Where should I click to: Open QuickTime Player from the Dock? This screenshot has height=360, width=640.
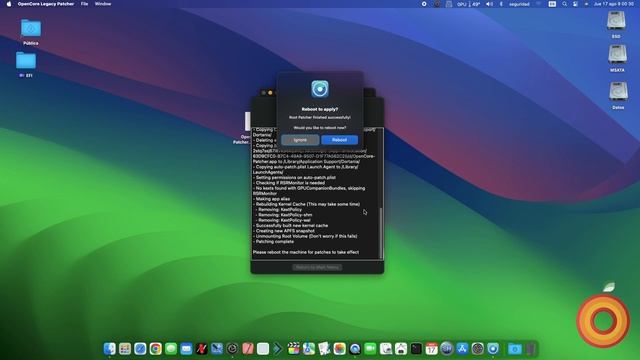[x=355, y=349]
